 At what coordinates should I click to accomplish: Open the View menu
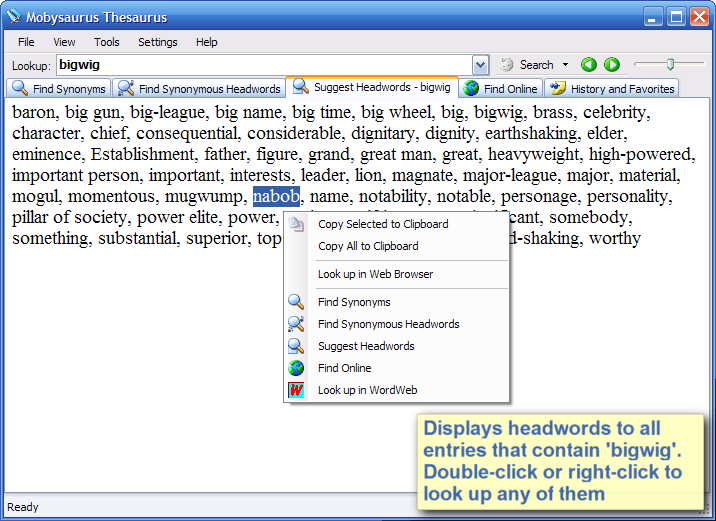[x=64, y=42]
